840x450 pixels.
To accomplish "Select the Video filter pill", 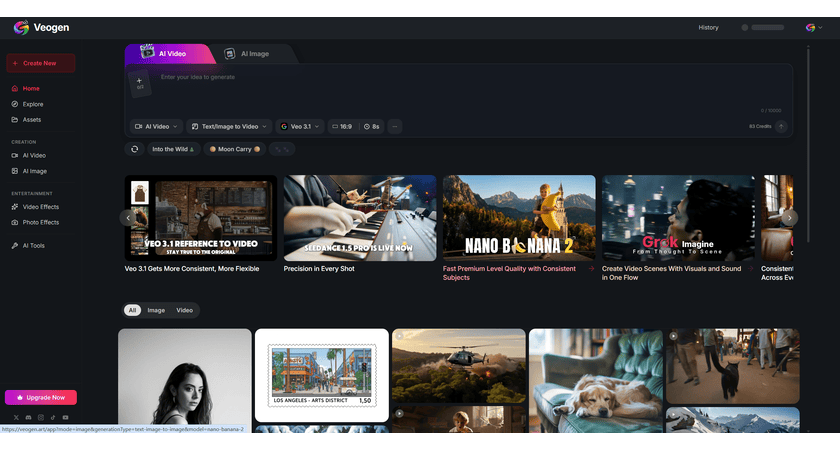I will pyautogui.click(x=184, y=310).
